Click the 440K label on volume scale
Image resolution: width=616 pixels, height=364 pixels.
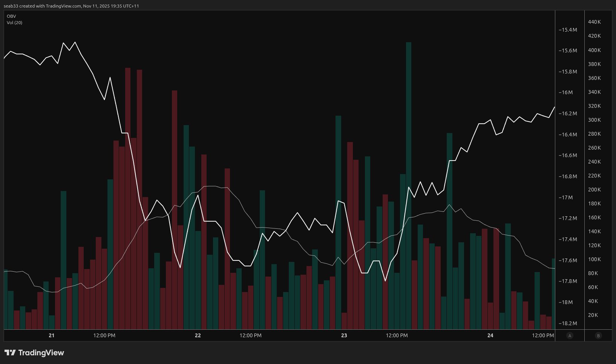[595, 22]
